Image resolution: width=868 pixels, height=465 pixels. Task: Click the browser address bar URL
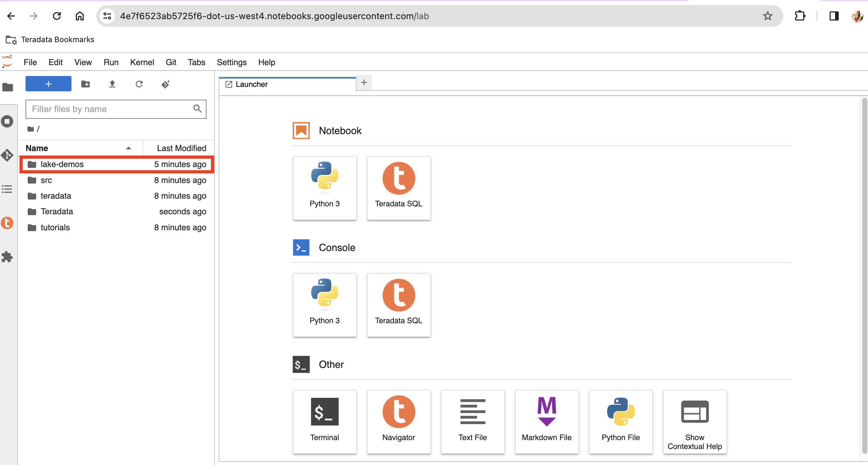(274, 16)
